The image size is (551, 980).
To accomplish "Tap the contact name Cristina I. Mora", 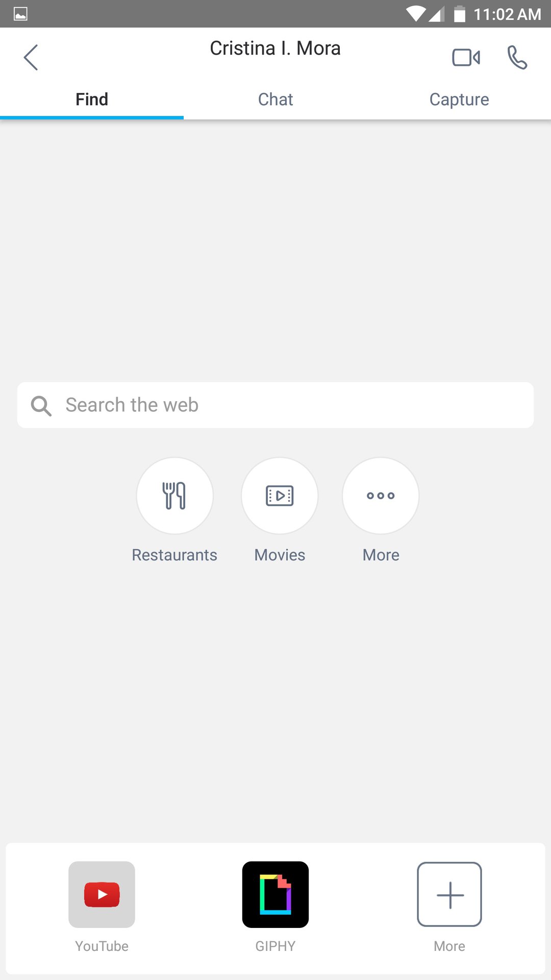I will 275,48.
